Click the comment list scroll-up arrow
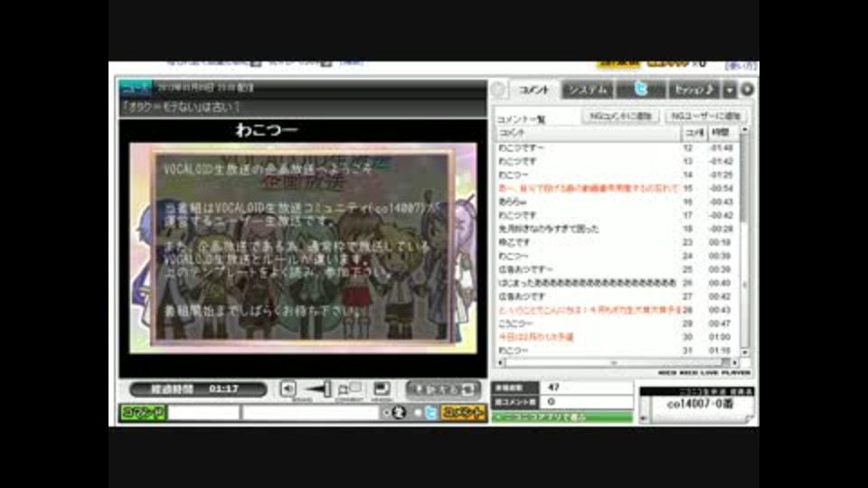This screenshot has height=488, width=868. (x=744, y=130)
